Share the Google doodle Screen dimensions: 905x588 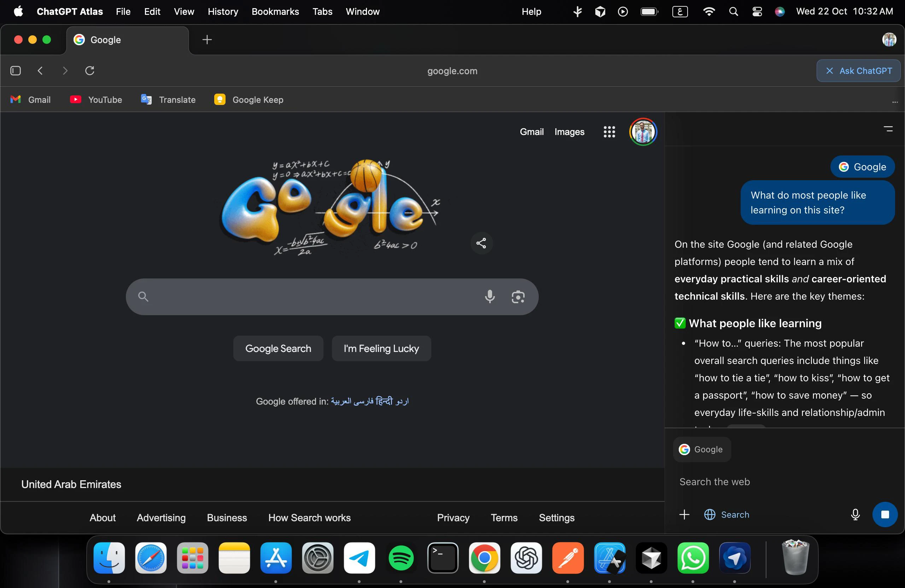481,243
